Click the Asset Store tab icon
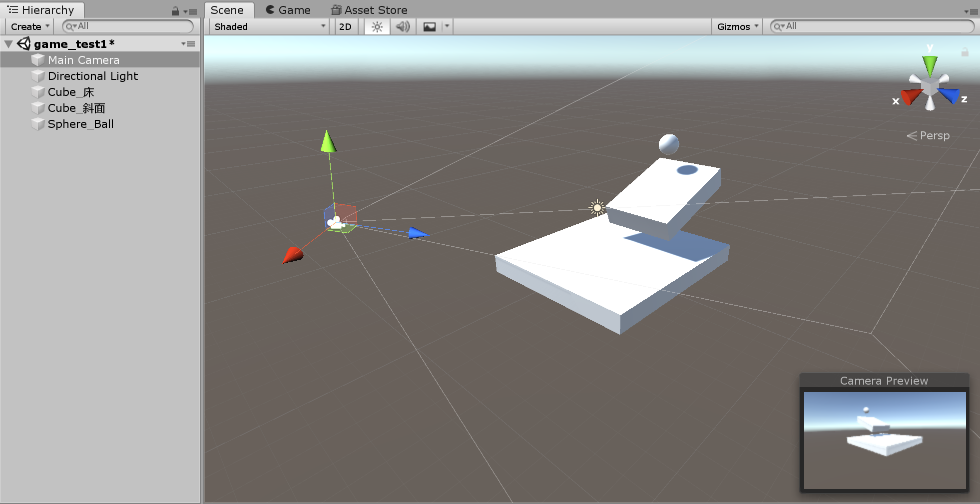 tap(336, 9)
